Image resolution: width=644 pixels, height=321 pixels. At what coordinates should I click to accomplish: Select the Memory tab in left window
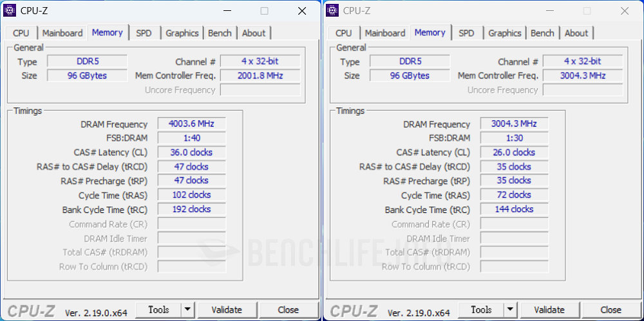coord(107,32)
